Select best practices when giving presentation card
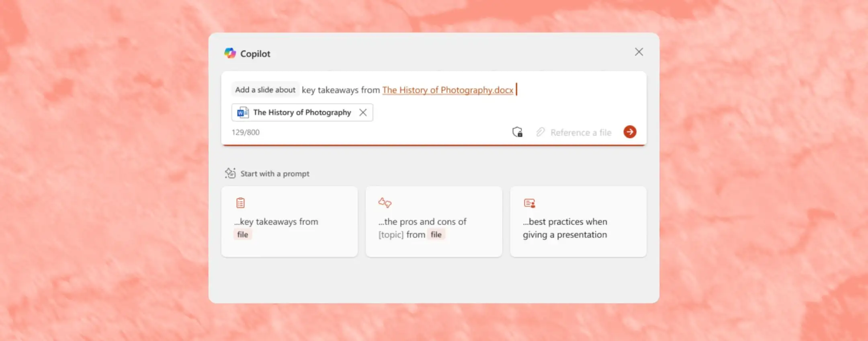This screenshot has width=868, height=341. point(578,222)
